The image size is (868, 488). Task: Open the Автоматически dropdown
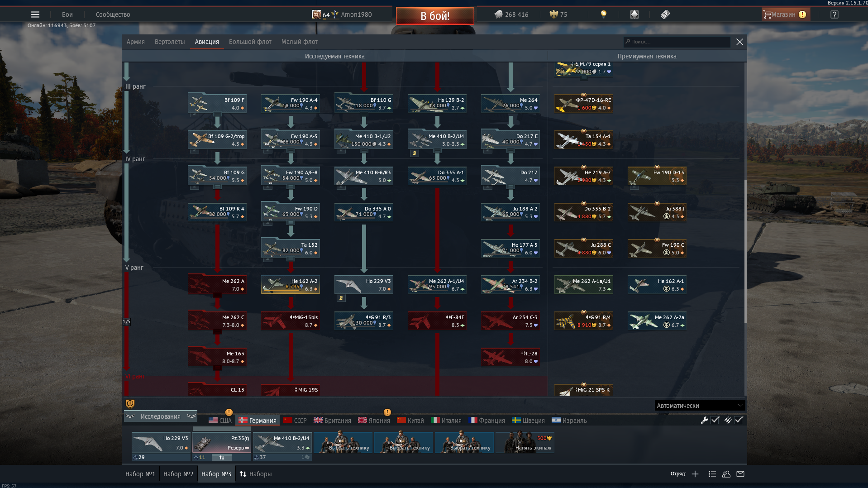(699, 406)
